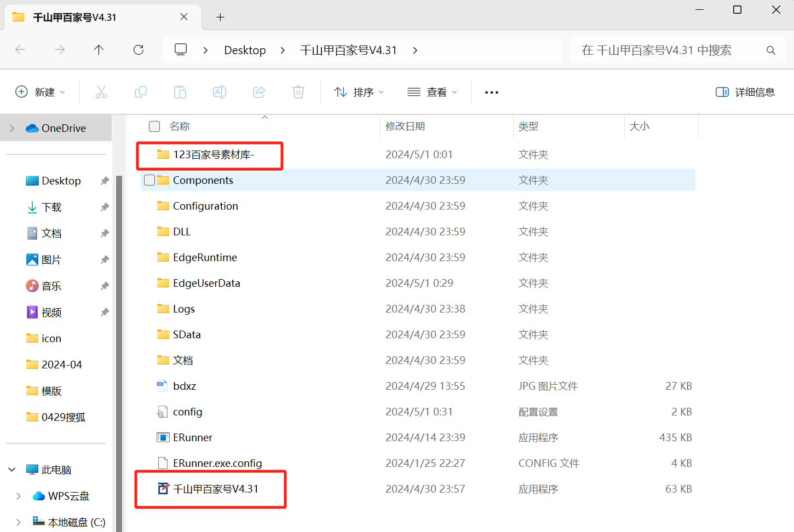Expand the 本地磁盘 (C:) node

[19, 522]
